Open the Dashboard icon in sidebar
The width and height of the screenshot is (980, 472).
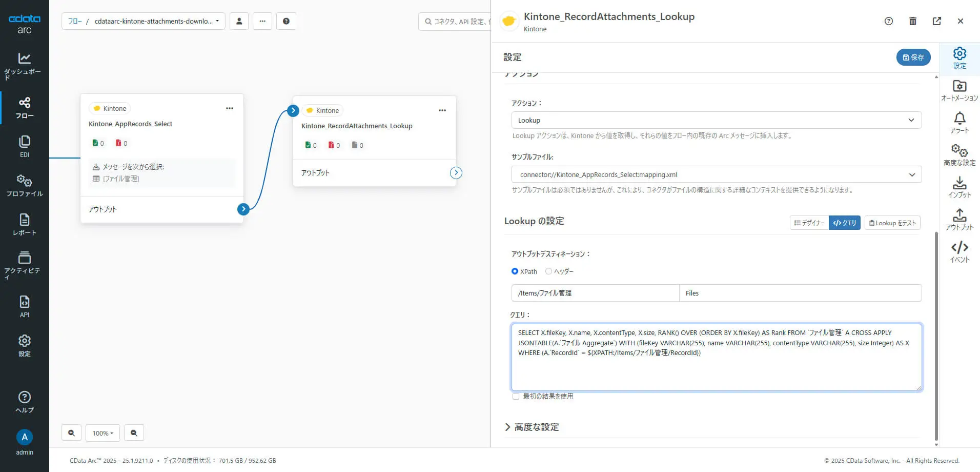(24, 58)
